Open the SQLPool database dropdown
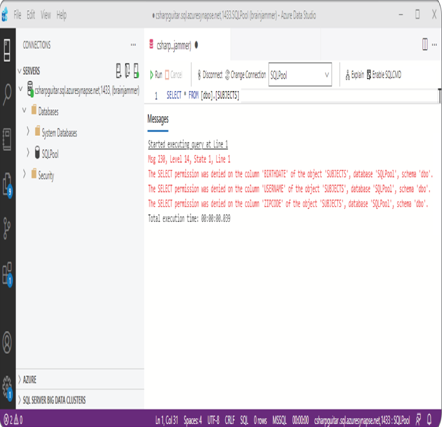This screenshot has height=427, width=442. click(x=300, y=75)
